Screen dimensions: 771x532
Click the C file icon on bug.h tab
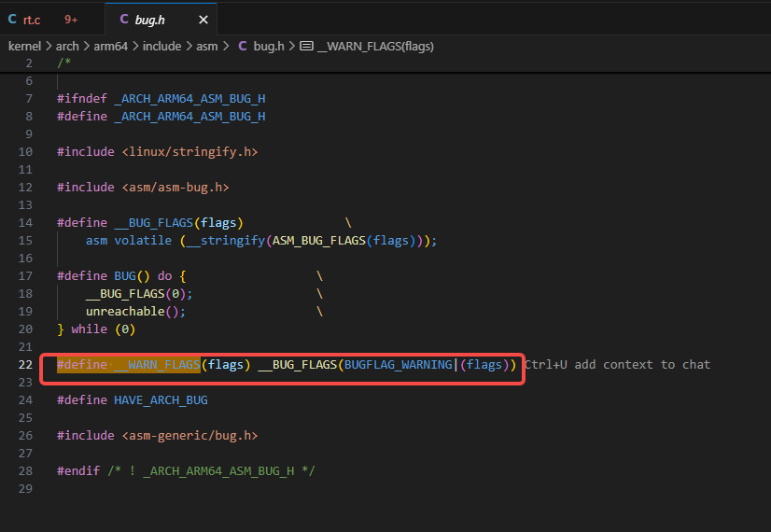pos(124,20)
